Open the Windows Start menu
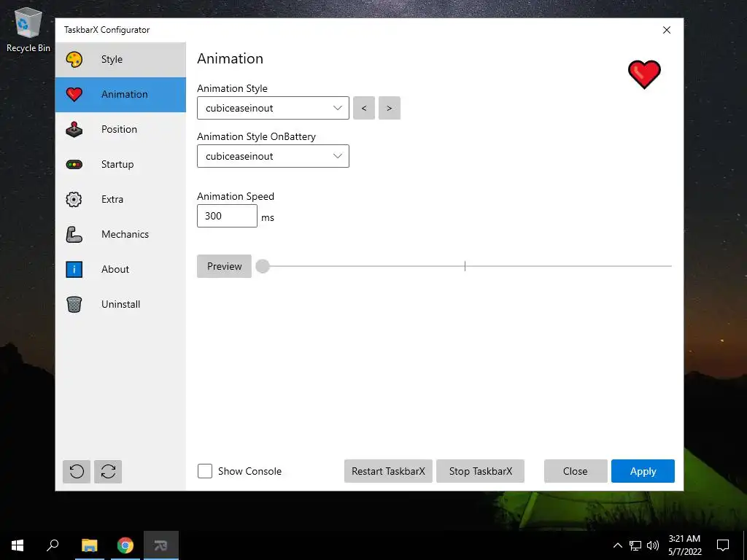The height and width of the screenshot is (560, 747). (x=18, y=545)
